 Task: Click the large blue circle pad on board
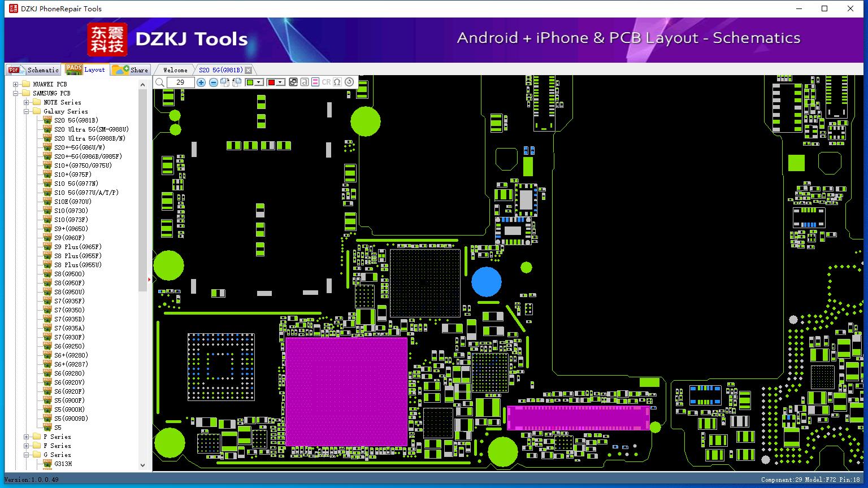(487, 281)
